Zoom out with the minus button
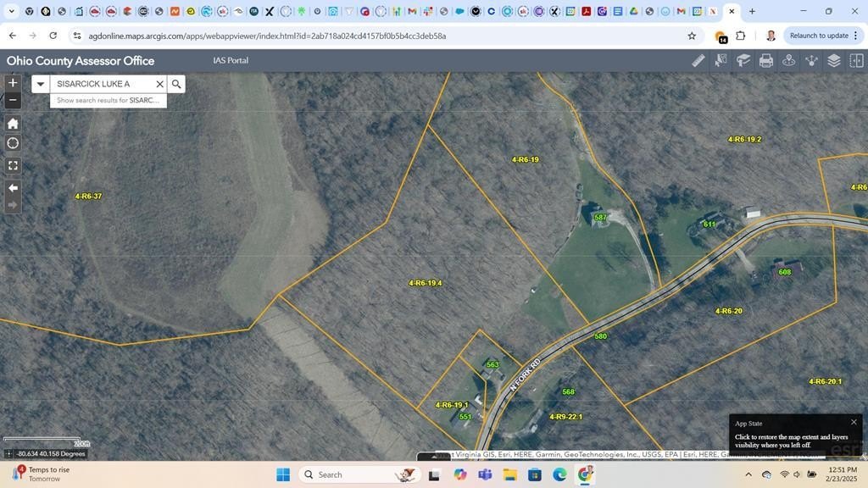 (x=13, y=100)
